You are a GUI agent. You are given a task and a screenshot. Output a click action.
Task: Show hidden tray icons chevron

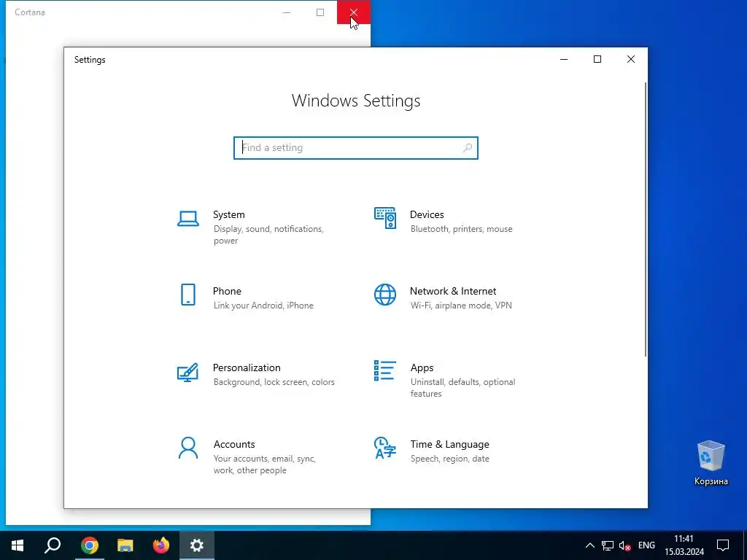589,545
